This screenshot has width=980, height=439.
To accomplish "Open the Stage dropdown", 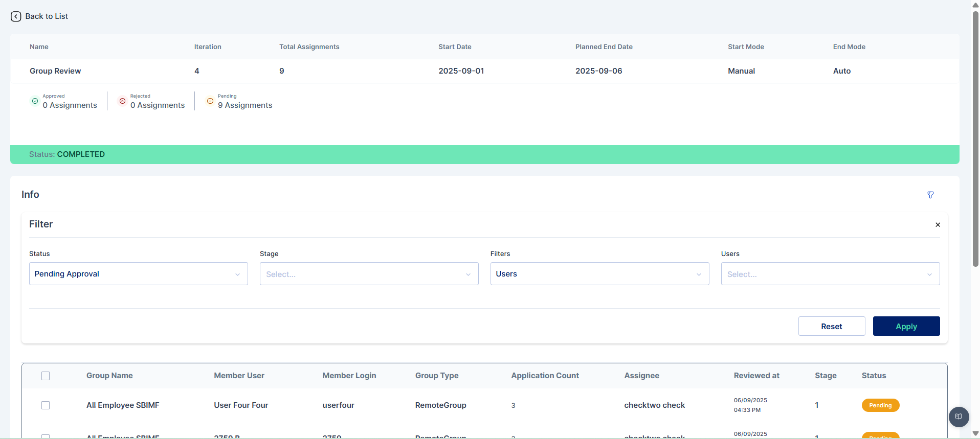I will click(369, 274).
